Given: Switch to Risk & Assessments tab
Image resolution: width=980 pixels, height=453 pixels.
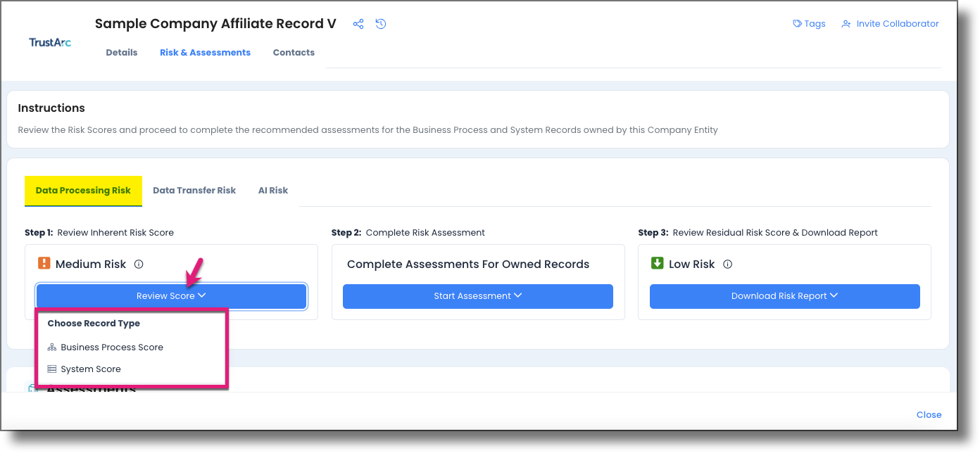Looking at the screenshot, I should [x=205, y=53].
